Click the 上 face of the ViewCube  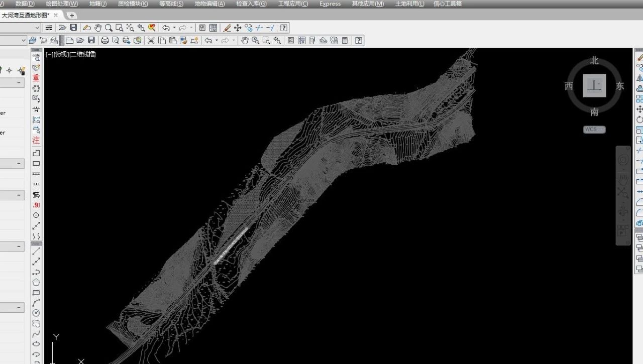click(594, 86)
